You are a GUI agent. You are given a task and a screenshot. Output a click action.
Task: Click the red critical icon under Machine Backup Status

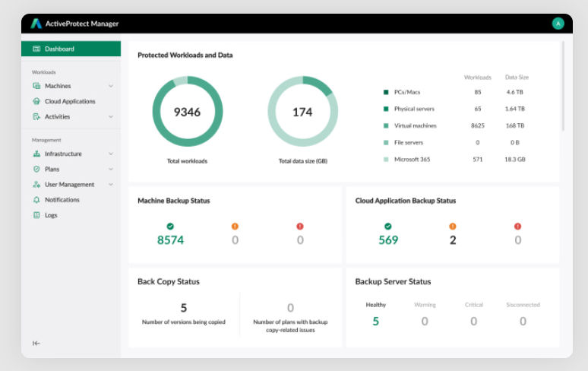[x=300, y=226]
